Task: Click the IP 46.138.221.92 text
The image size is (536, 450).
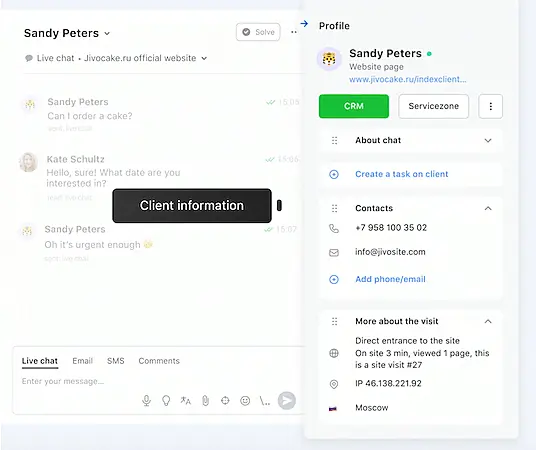Action: [388, 384]
